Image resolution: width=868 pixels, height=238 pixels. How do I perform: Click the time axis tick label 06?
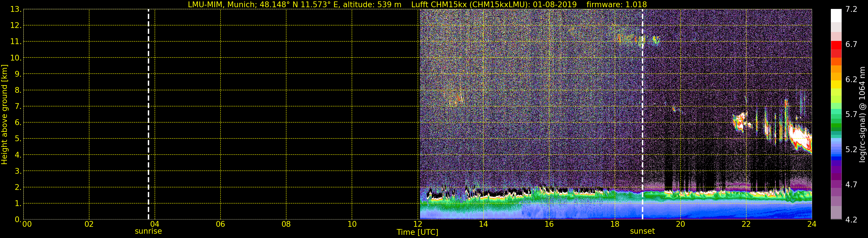[x=220, y=224]
